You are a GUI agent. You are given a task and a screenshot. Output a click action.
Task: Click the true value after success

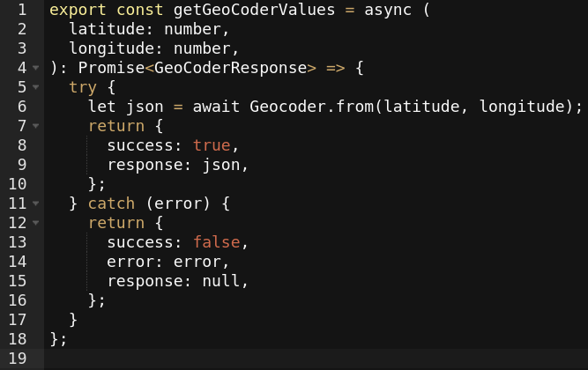(x=212, y=145)
